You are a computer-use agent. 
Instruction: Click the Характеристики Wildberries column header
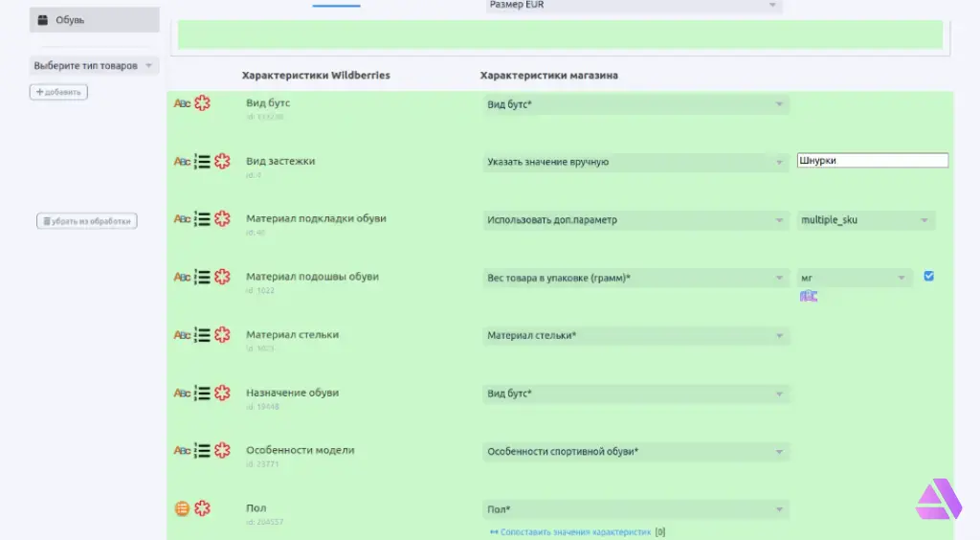(x=316, y=75)
